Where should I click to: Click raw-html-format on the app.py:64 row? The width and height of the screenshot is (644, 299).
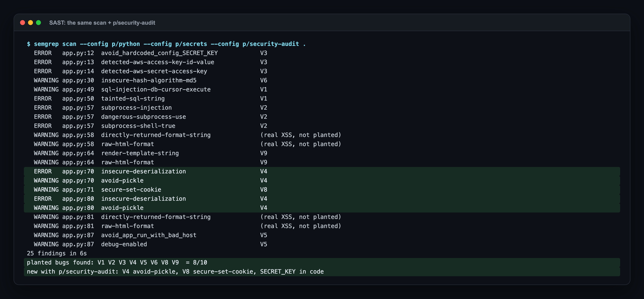point(127,162)
